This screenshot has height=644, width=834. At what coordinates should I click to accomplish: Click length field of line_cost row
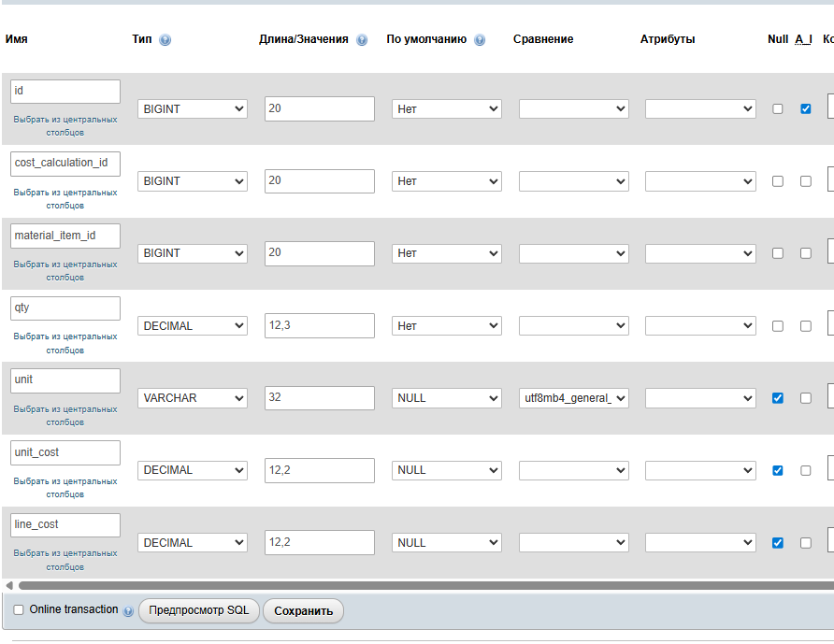319,543
